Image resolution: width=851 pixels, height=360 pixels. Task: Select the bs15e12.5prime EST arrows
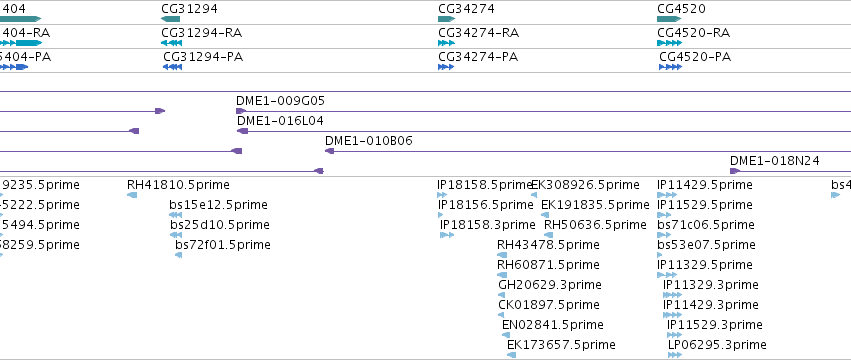176,215
